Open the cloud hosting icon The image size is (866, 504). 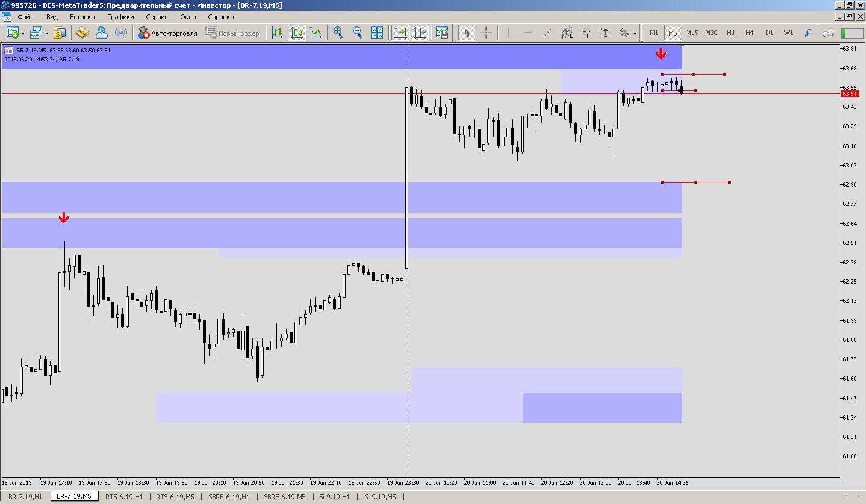102,33
